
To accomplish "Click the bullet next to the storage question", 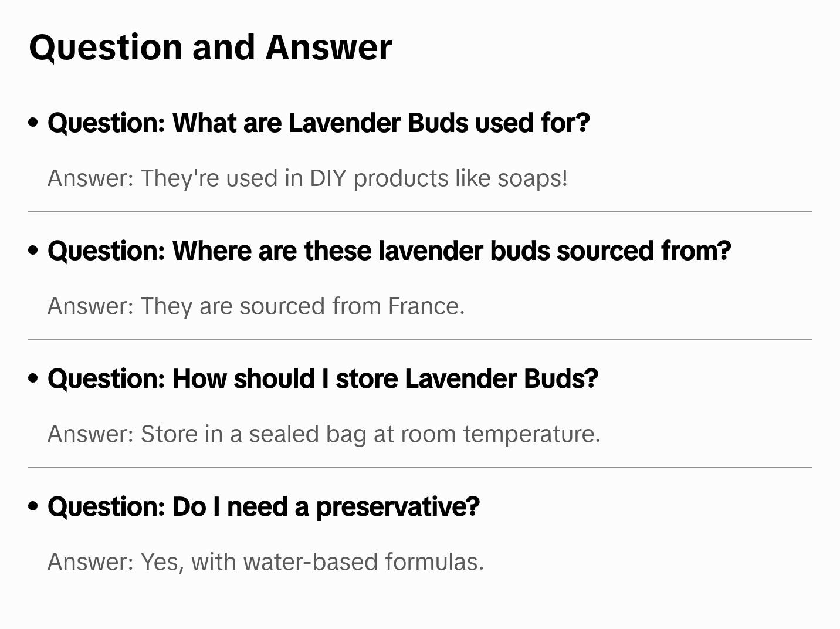I will (x=33, y=378).
